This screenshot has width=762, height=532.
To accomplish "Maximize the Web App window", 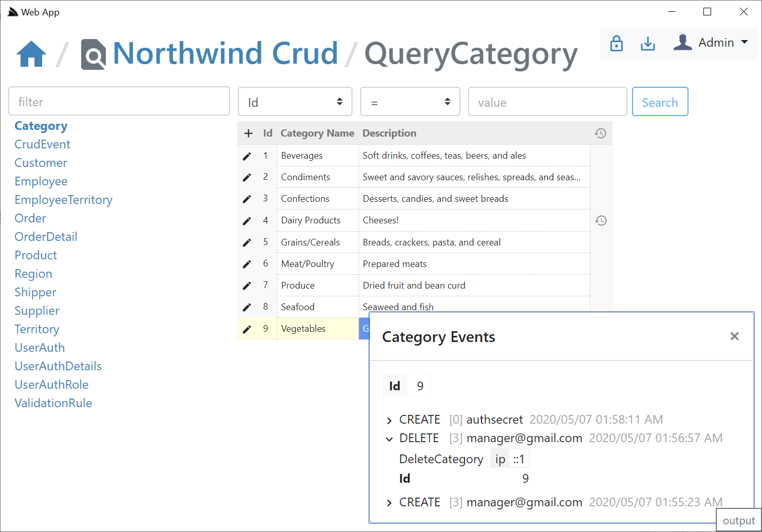I will point(708,12).
